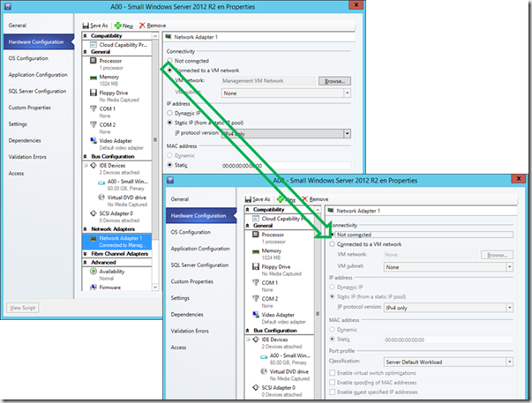This screenshot has width=532, height=403.
Task: Open IP protocol version dropdown in back window
Action: (x=347, y=134)
